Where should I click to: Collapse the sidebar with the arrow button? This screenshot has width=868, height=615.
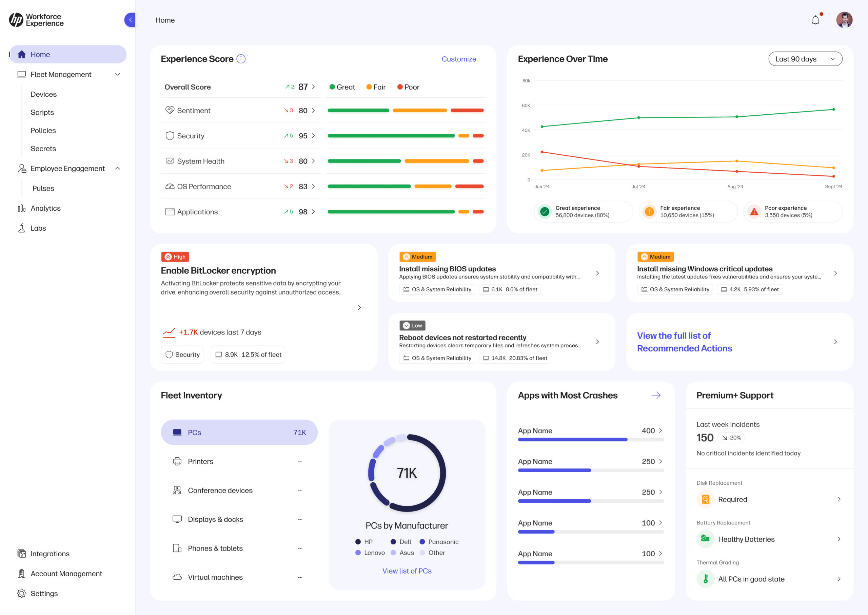130,20
